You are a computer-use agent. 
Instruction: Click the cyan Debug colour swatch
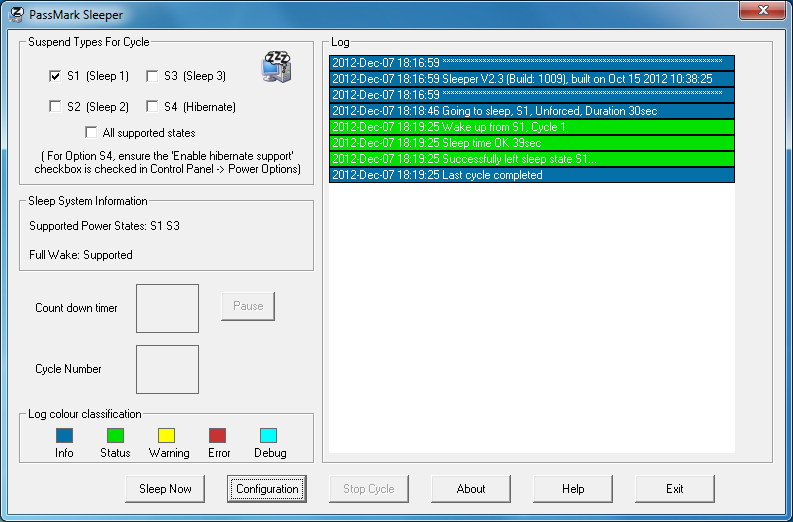point(269,436)
